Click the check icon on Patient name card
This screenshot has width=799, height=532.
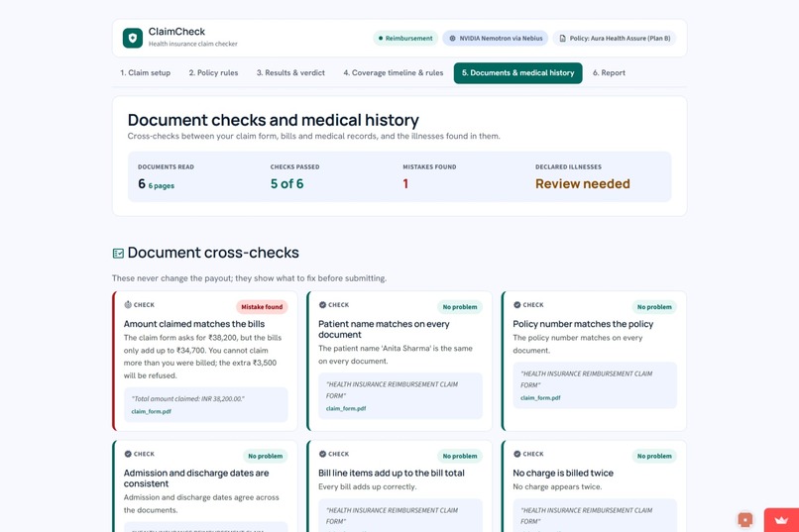pos(322,304)
